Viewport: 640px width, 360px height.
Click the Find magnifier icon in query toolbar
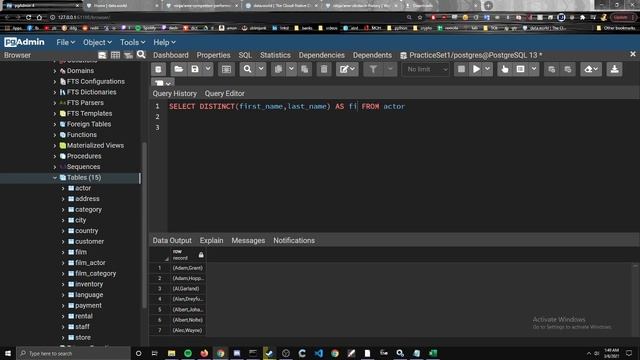(247, 69)
